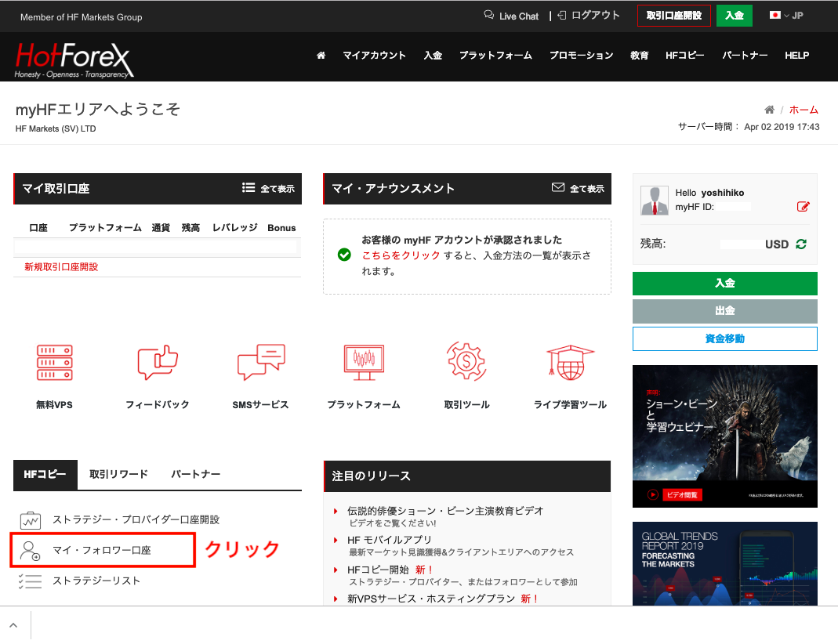Click ログアウト text link

(595, 16)
